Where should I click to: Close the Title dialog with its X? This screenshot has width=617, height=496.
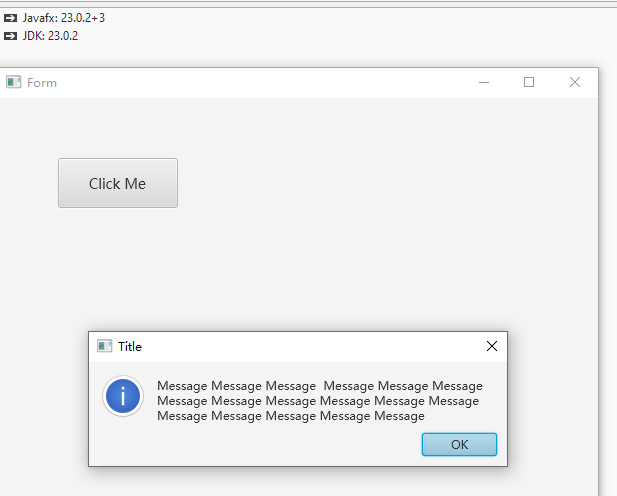[491, 346]
